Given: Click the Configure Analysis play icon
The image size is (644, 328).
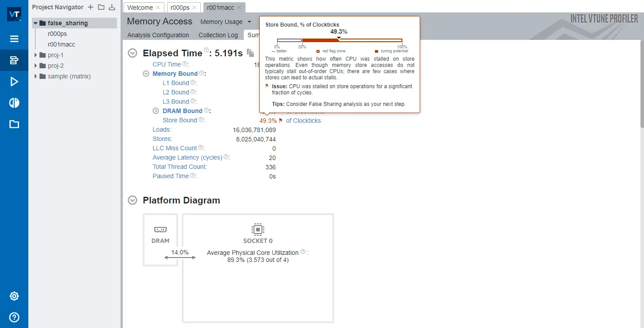Looking at the screenshot, I should coord(14,82).
